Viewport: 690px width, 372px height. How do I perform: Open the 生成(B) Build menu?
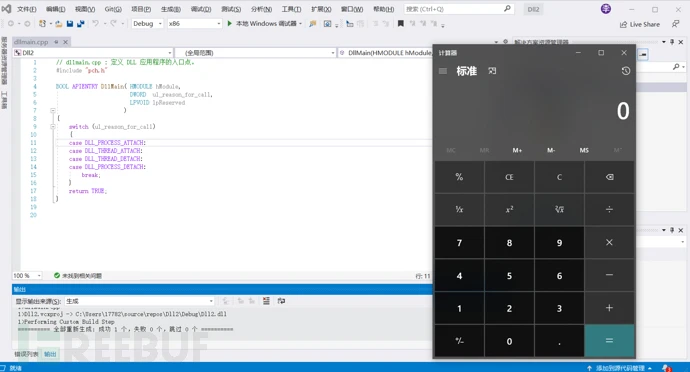171,9
